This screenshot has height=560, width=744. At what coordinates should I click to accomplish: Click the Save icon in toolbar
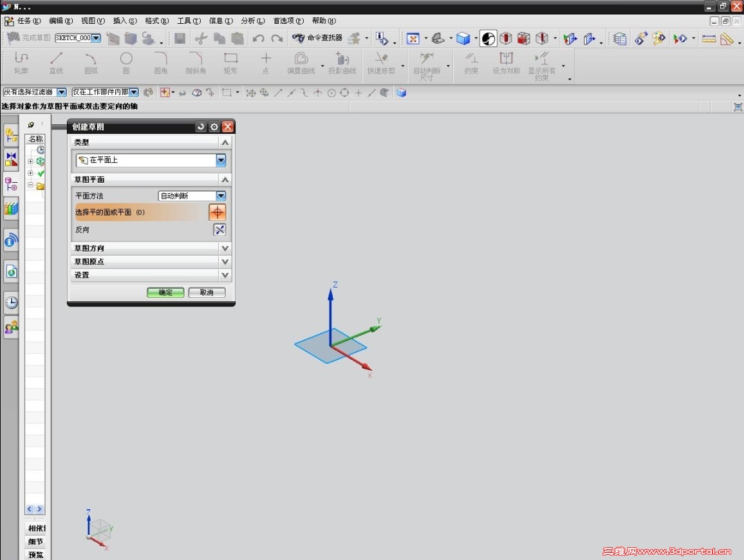(x=180, y=39)
